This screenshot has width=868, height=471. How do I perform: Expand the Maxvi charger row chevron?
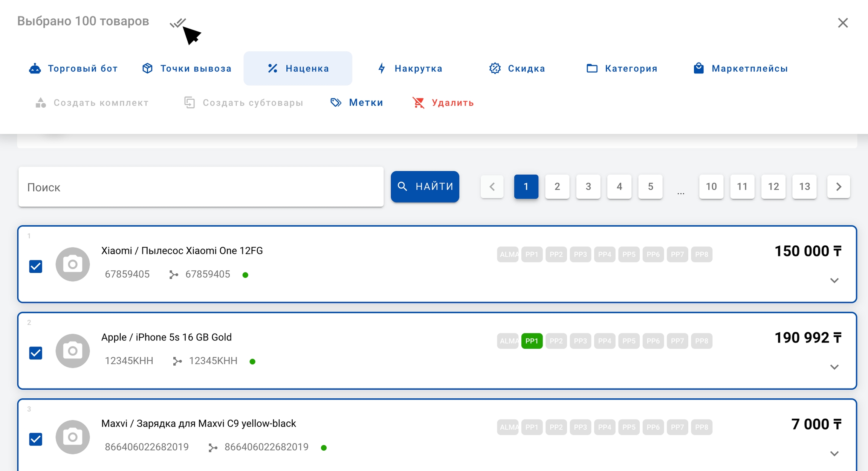pos(834,454)
